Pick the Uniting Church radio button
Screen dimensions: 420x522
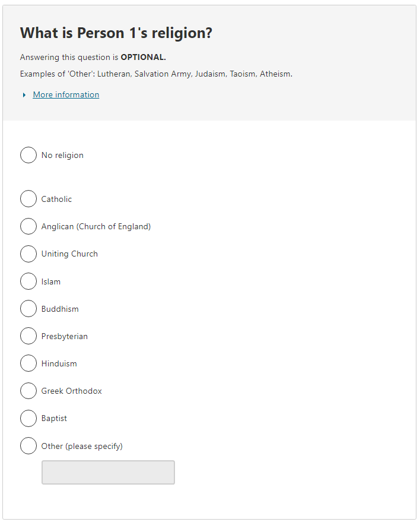point(28,254)
